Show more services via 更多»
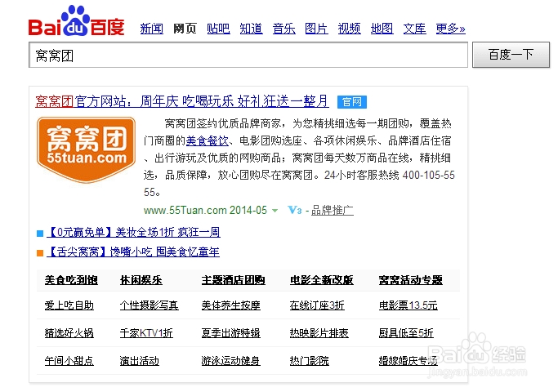558x392 pixels. [x=450, y=29]
